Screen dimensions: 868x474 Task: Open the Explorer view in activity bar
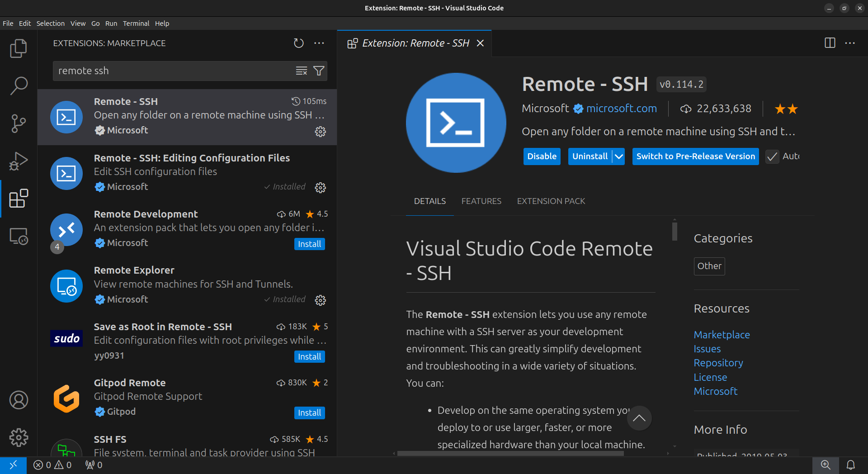(x=19, y=48)
